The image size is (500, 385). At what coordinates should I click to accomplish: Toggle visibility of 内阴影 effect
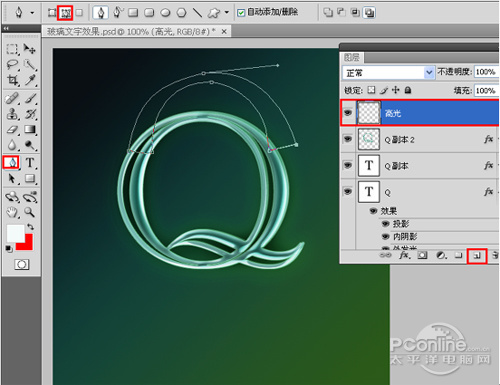pyautogui.click(x=386, y=237)
